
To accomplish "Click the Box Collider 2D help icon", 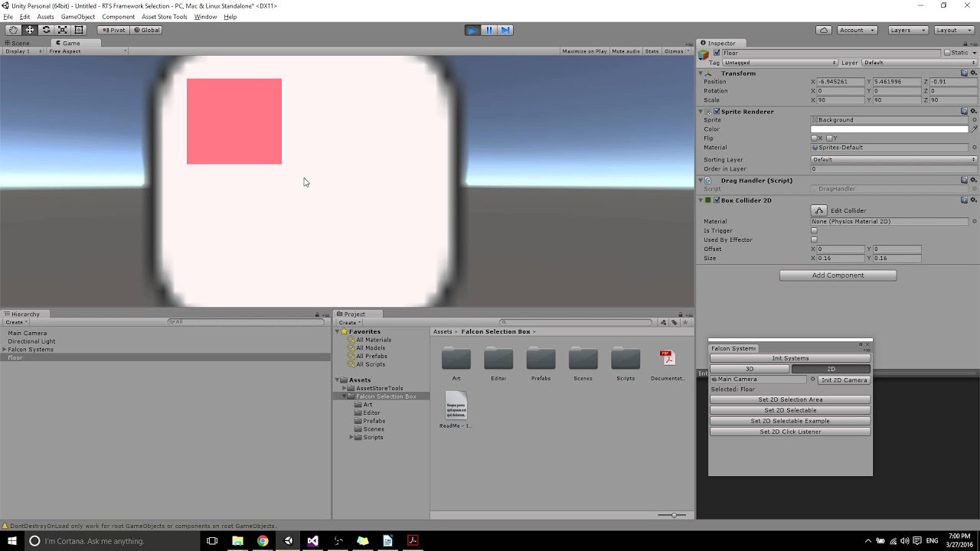I will pyautogui.click(x=965, y=200).
